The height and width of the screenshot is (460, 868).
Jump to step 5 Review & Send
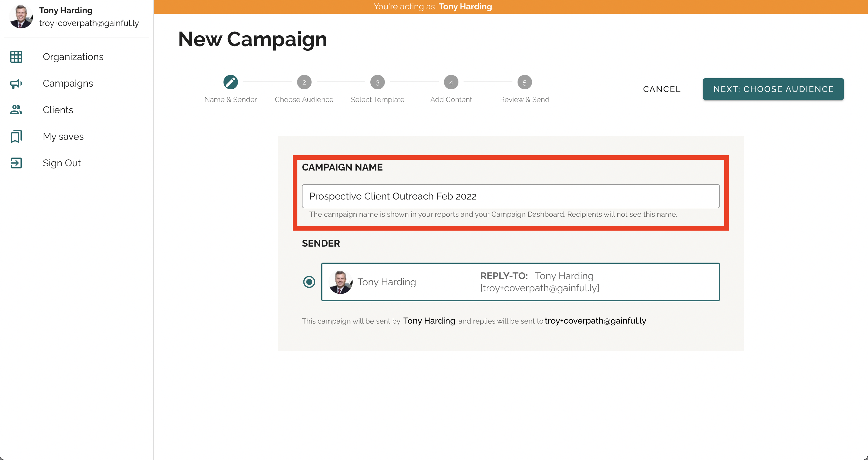(524, 82)
